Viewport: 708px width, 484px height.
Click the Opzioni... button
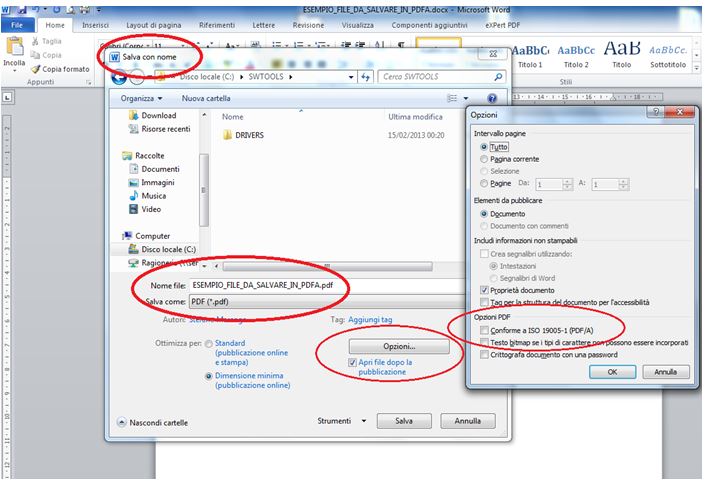tap(398, 345)
